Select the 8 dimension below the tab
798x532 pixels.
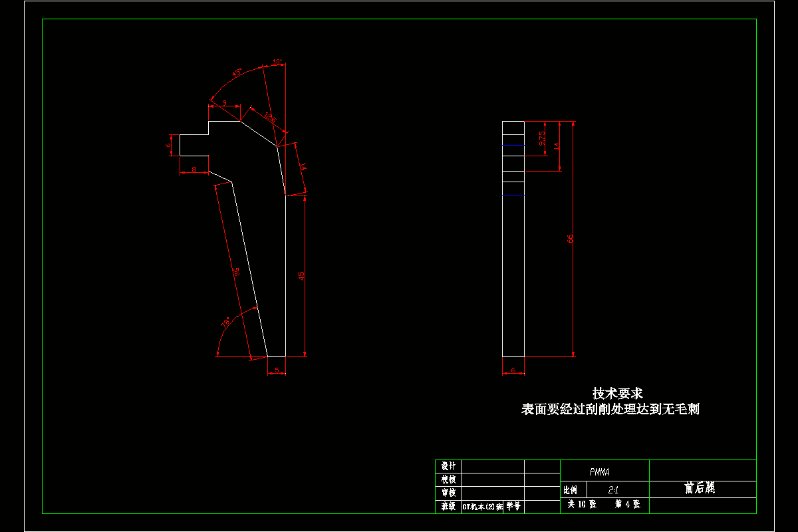(x=194, y=170)
